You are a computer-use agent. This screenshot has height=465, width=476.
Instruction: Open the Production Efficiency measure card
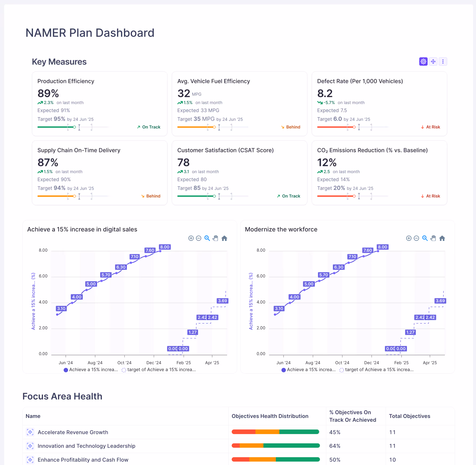click(66, 81)
